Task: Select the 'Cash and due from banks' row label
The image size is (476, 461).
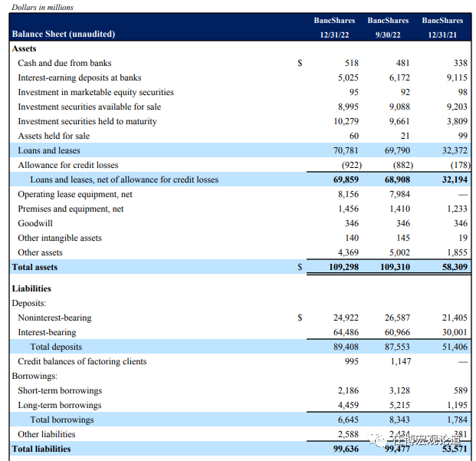Action: pos(64,63)
